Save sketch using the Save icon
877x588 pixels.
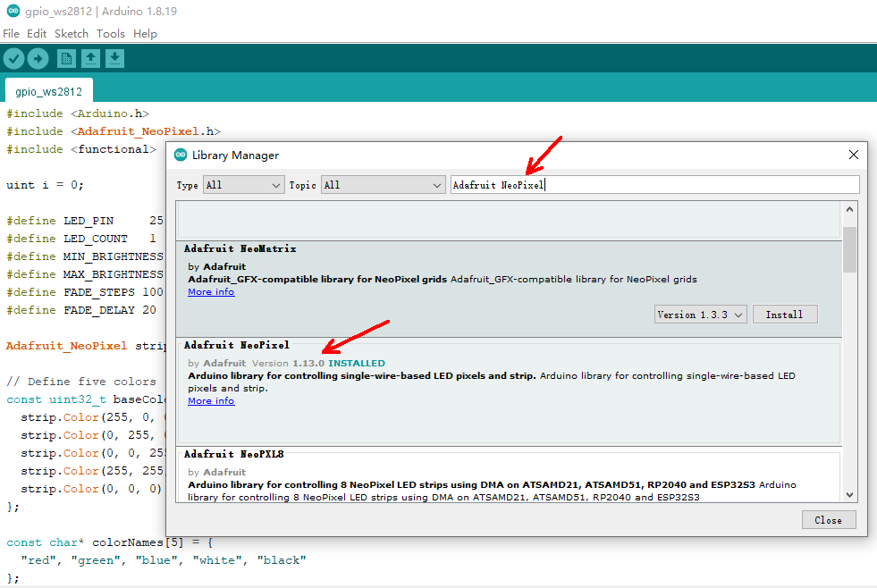(x=114, y=58)
